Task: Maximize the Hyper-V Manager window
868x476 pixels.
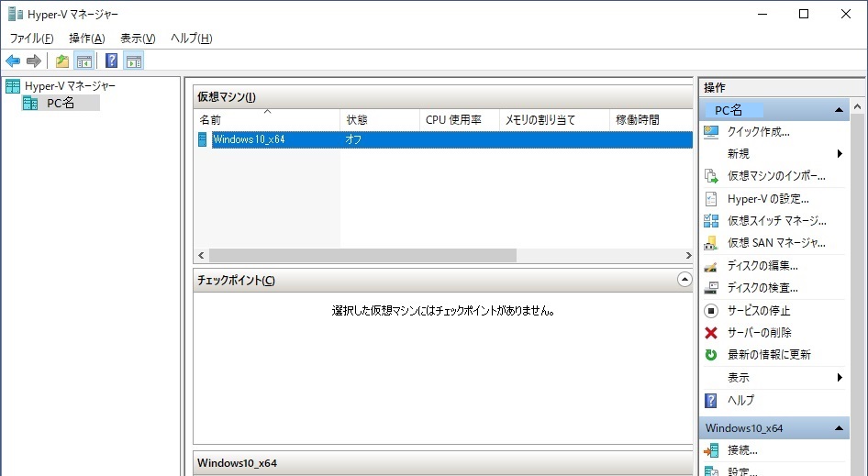Action: [x=804, y=14]
